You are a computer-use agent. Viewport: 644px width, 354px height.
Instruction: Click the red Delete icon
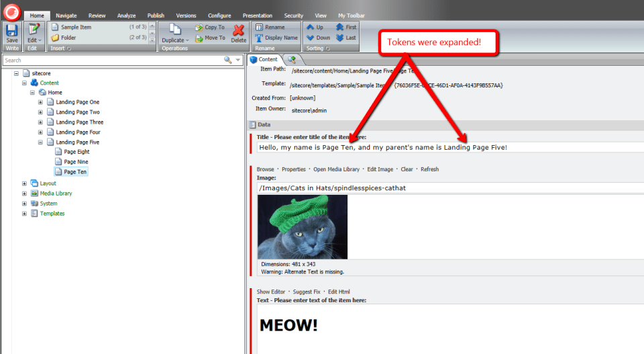click(239, 32)
